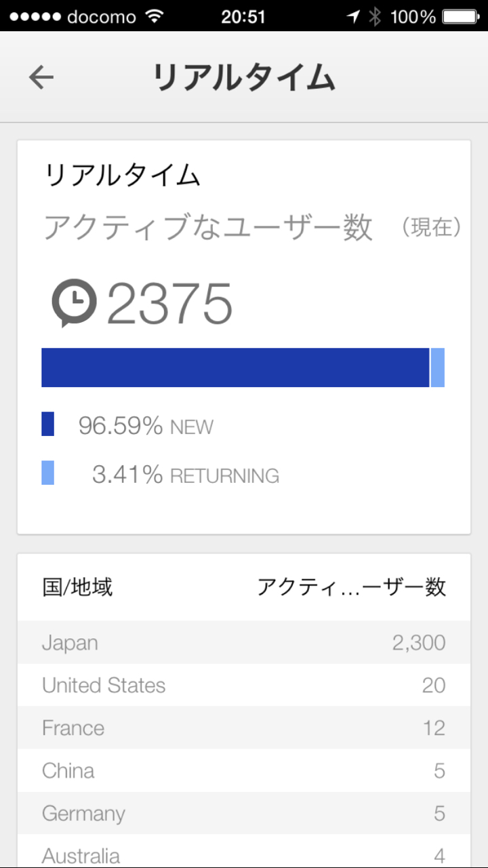Select the United States row
This screenshot has height=868, width=488.
point(244,685)
